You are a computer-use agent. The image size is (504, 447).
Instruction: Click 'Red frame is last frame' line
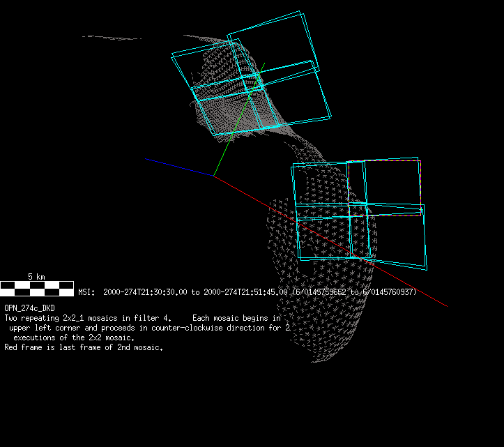[x=84, y=347]
